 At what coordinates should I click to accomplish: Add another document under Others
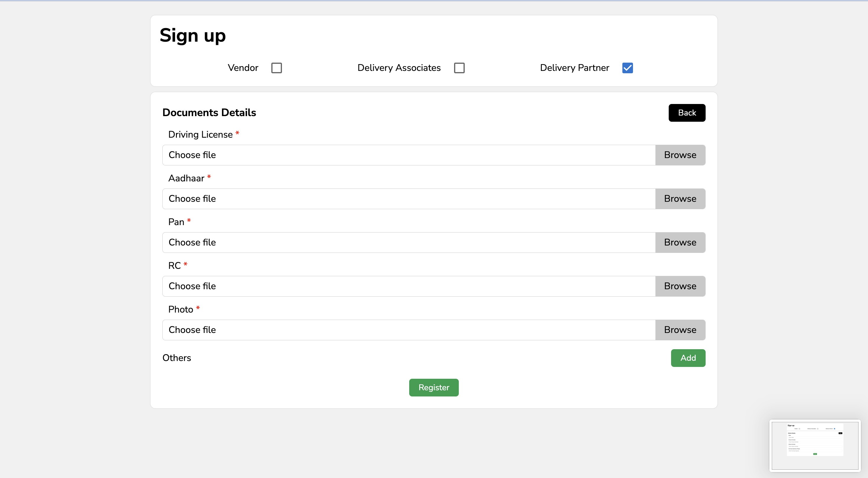coord(688,358)
